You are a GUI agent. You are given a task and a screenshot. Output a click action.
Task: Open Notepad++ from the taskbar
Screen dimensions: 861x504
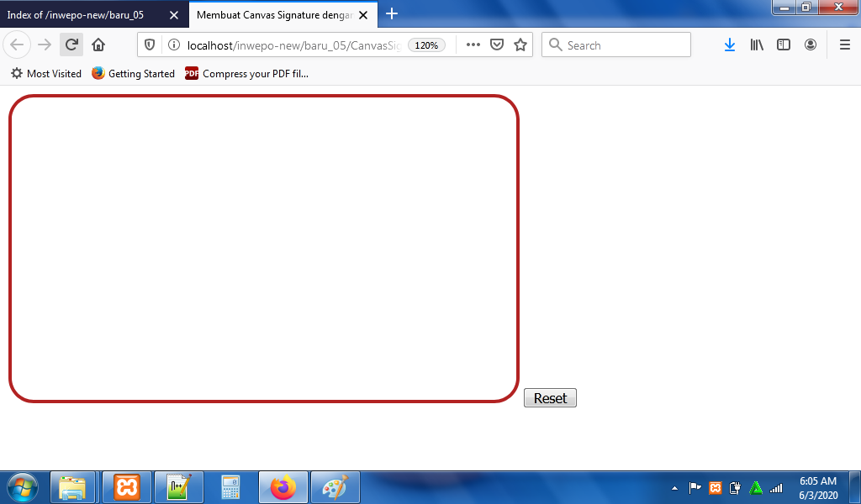[x=179, y=487]
